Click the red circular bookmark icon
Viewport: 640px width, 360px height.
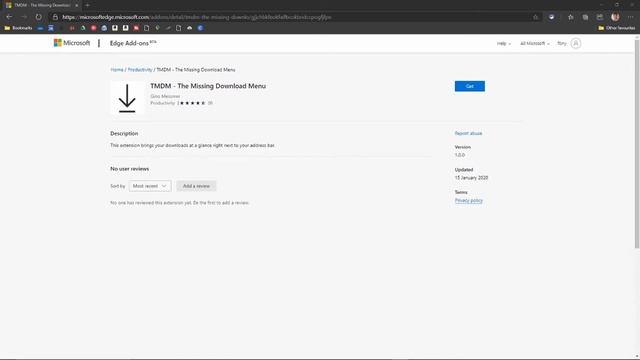coord(93,28)
